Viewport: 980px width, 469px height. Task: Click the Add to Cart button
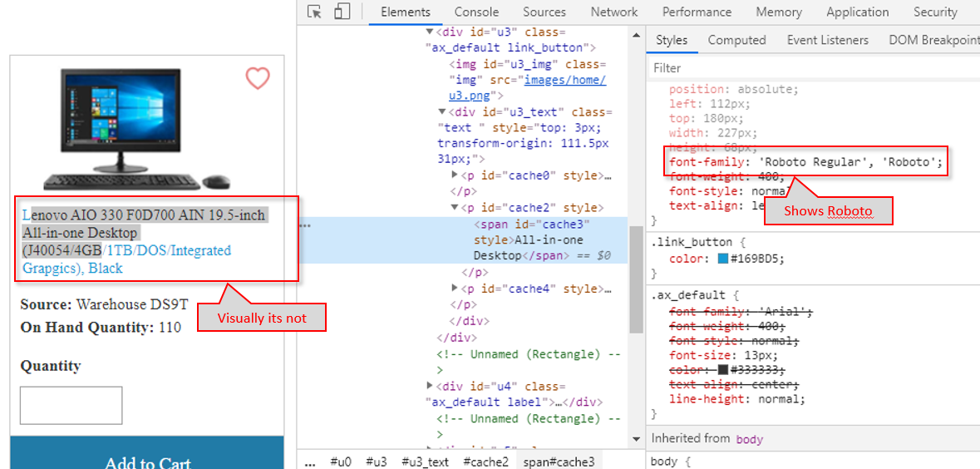(147, 459)
